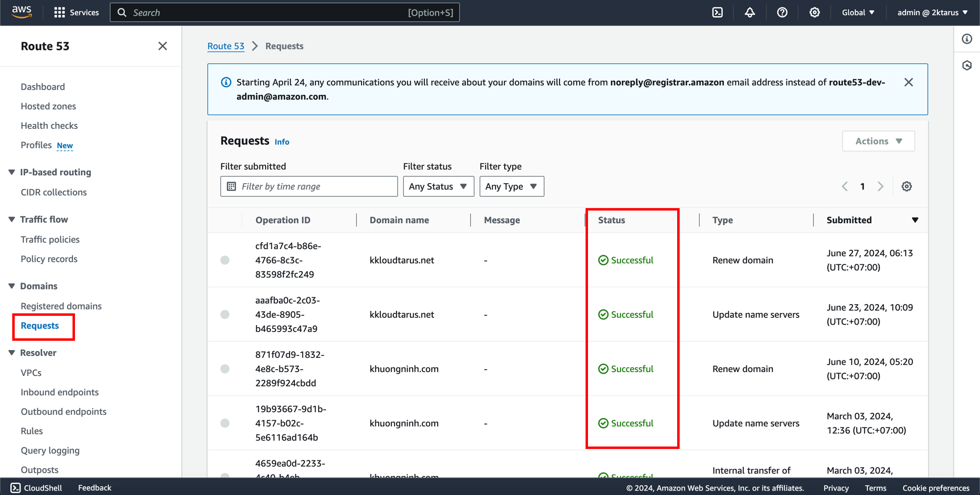
Task: Select request cfd1a7c4-b86e radio button
Action: point(225,260)
